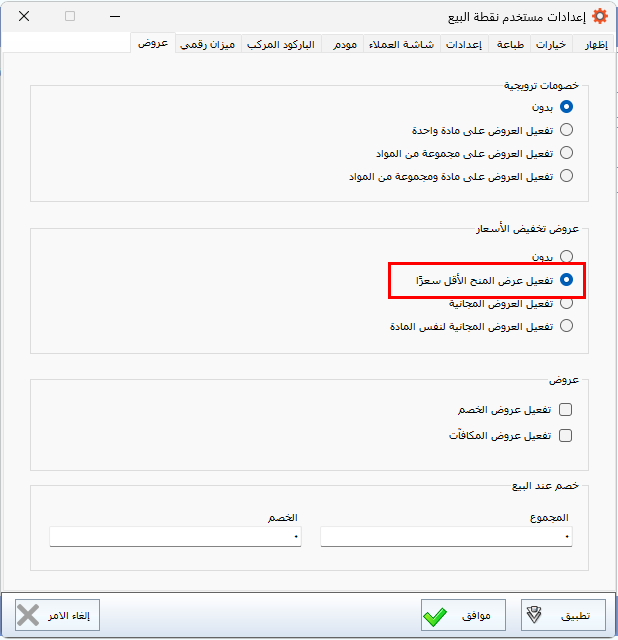Open the شاشة العملاء tab
Image resolution: width=618 pixels, height=640 pixels.
[405, 45]
